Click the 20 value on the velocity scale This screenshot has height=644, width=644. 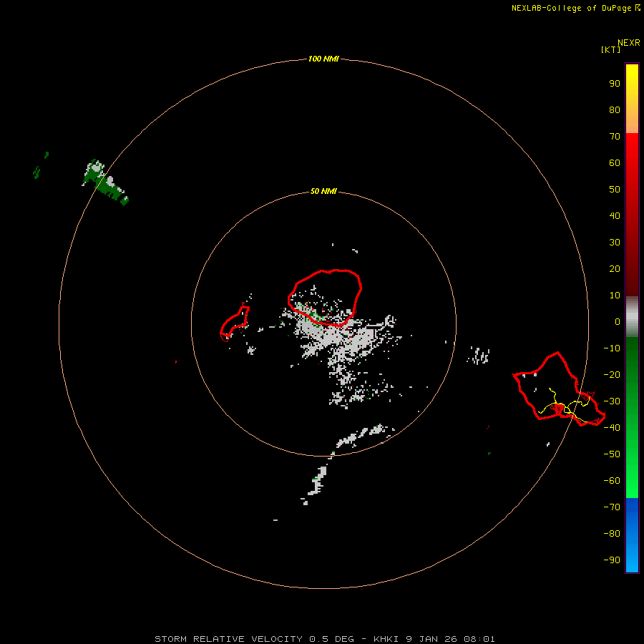tap(615, 268)
